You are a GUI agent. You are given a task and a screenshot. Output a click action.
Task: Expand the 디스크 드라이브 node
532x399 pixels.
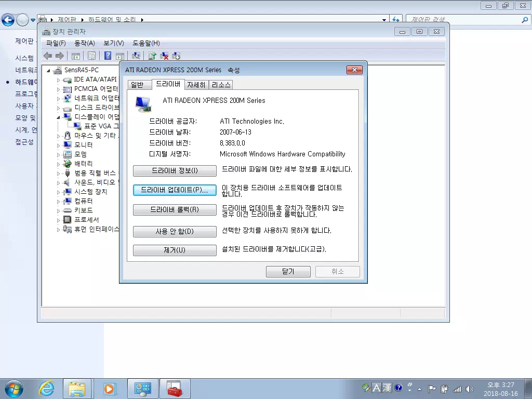pyautogui.click(x=58, y=108)
